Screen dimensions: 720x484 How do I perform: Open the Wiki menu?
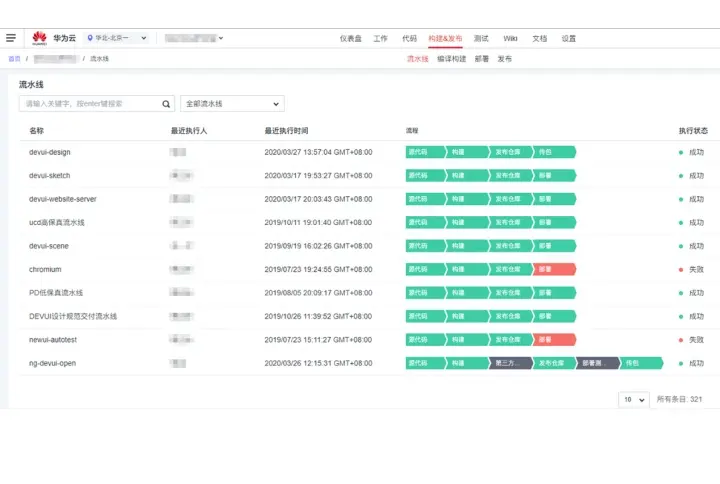tap(510, 39)
